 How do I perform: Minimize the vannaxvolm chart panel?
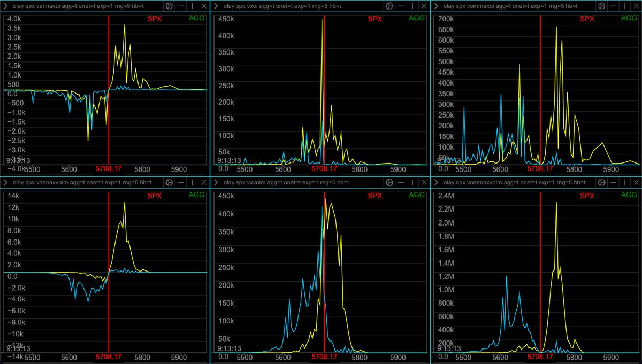(181, 182)
